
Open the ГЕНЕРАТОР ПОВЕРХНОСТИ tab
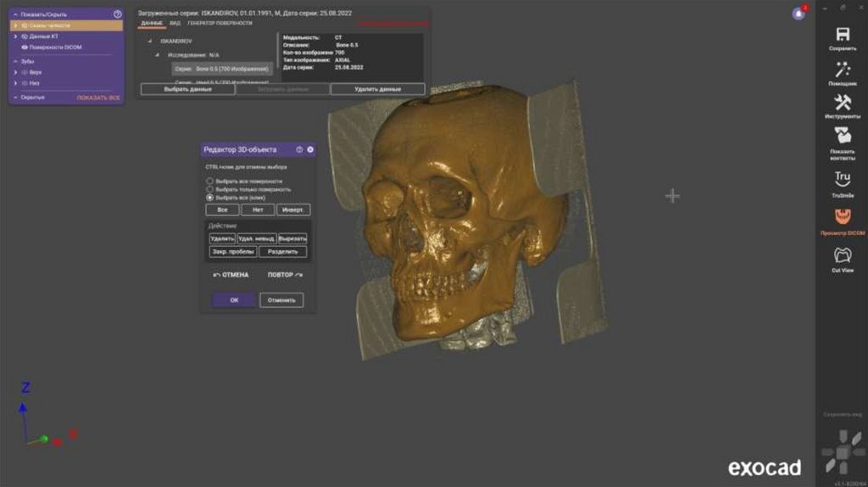click(x=220, y=23)
